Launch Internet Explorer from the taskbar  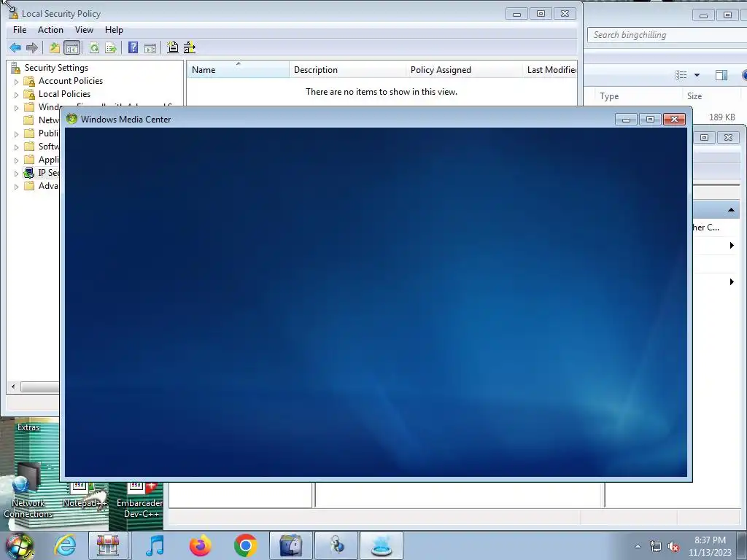tap(65, 545)
